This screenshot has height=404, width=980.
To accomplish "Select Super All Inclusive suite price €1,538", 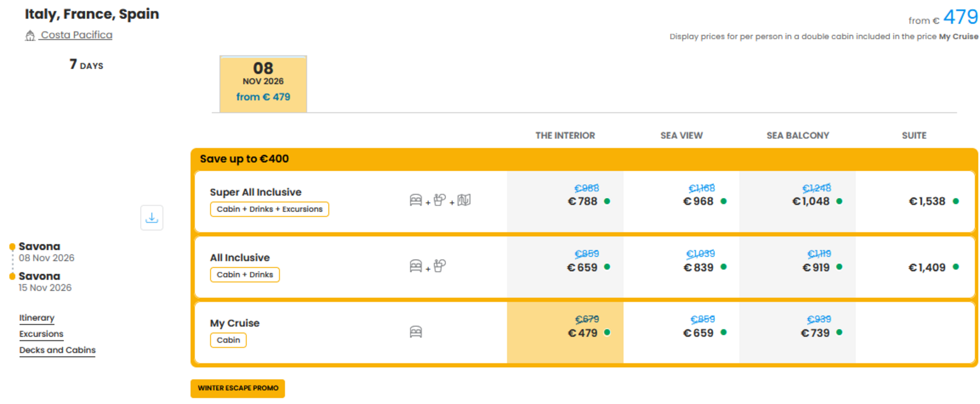I will [x=927, y=201].
